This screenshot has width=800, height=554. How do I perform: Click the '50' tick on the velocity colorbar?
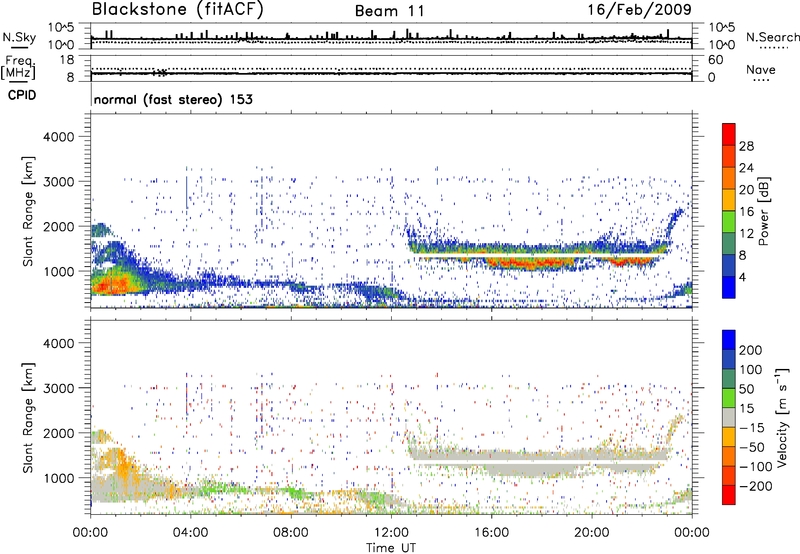(746, 389)
